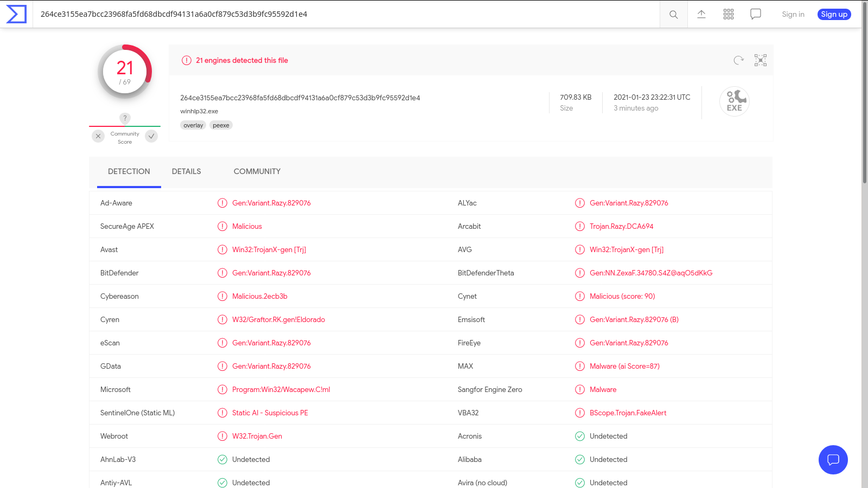
Task: Reanalyze file with the refresh icon
Action: click(738, 60)
